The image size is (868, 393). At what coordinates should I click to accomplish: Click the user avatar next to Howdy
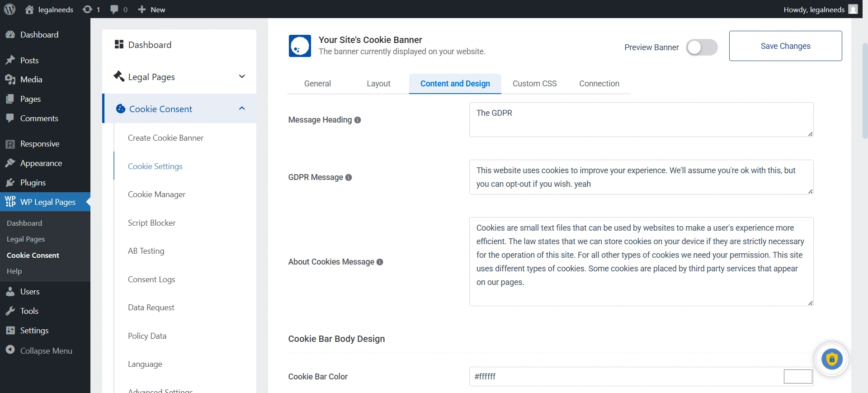(x=853, y=9)
